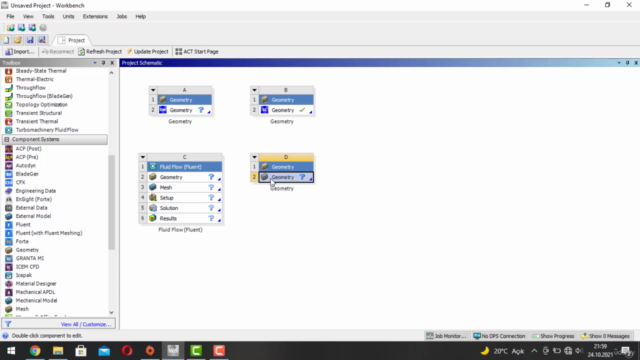Select Forte icon in Toolbox

coord(9,241)
